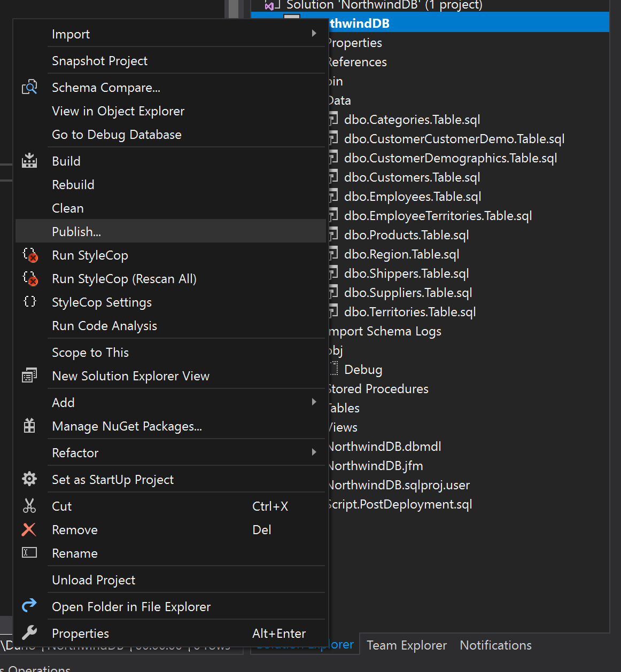Screen dimensions: 621x672
Task: Select dbo.Customers.Table.sql in the tree
Action: pyautogui.click(x=412, y=177)
